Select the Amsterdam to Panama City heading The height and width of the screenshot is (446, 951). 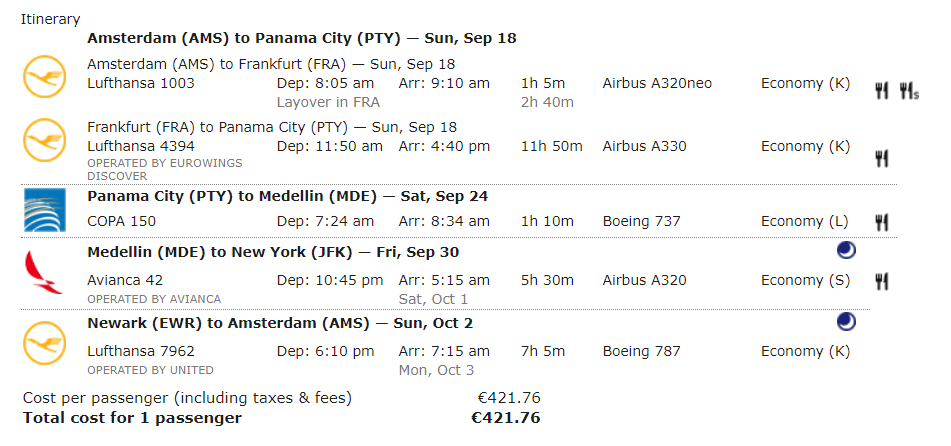301,38
